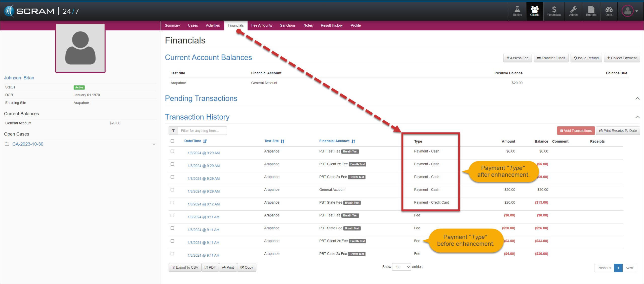Open the entries-per-page dropdown
644x284 pixels.
click(x=401, y=267)
